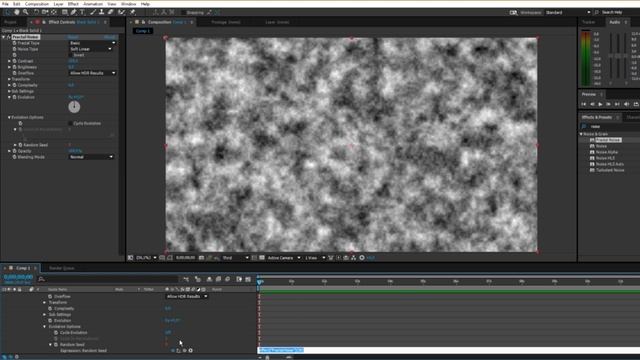
Task: Click Comp 1 breadcrumb button in viewer
Action: pos(142,31)
